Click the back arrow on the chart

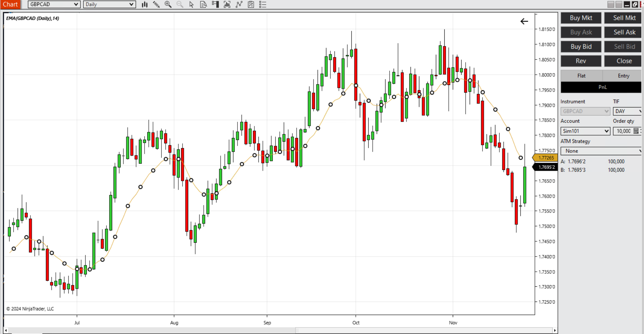(x=524, y=22)
